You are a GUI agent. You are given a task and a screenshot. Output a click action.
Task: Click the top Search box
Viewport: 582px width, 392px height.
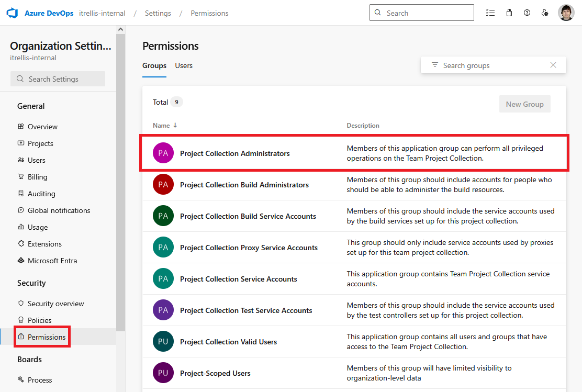click(x=422, y=13)
